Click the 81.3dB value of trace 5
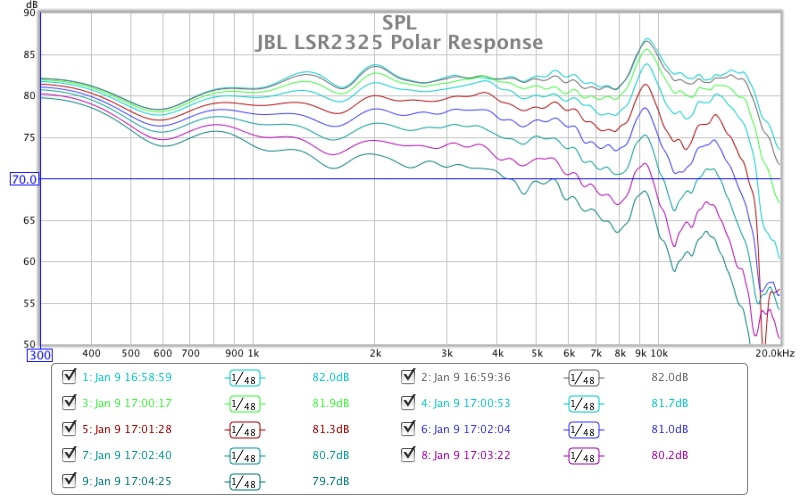800x496 pixels. click(331, 429)
